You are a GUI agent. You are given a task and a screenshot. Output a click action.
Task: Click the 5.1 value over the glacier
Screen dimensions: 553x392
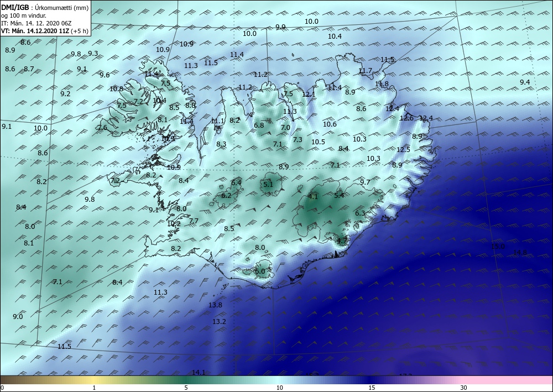point(268,184)
